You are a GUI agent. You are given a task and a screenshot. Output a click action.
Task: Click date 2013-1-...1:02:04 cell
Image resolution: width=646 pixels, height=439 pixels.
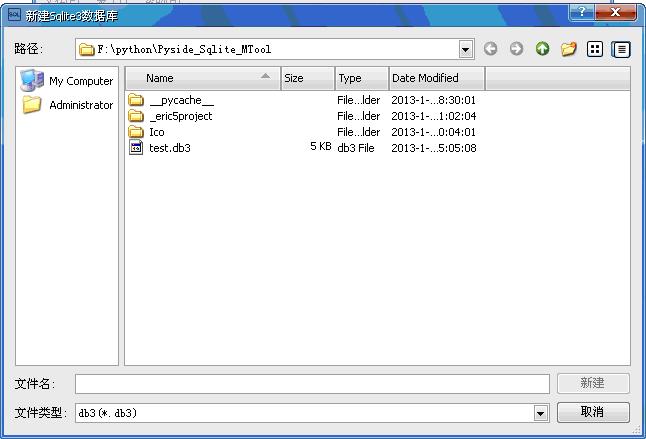pyautogui.click(x=433, y=116)
